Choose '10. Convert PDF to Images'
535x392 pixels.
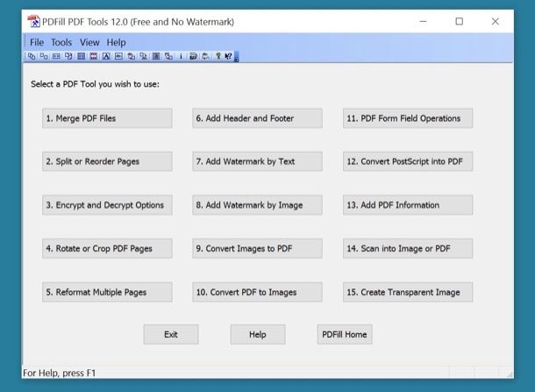click(x=257, y=292)
